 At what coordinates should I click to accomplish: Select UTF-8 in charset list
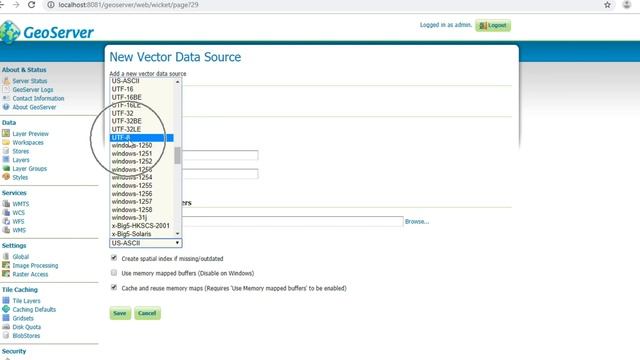pyautogui.click(x=142, y=138)
